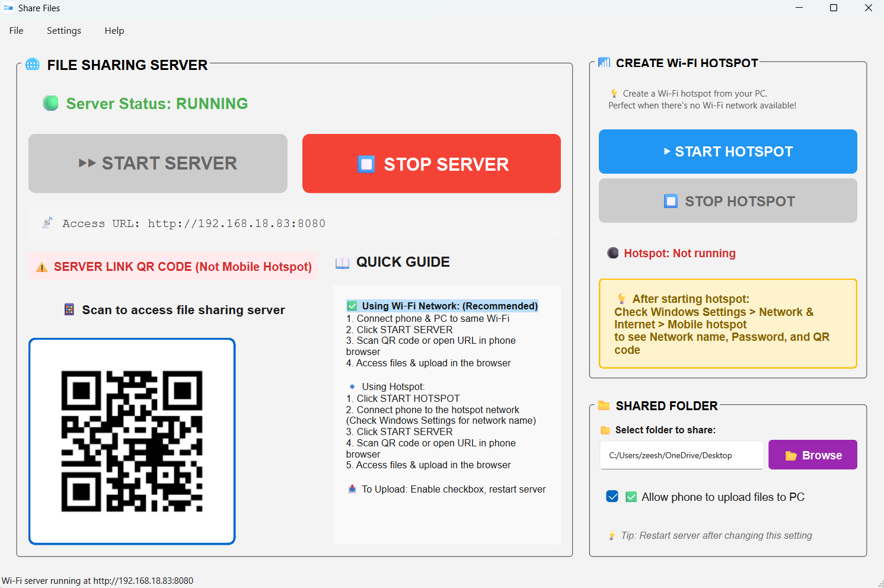Click the green server status indicator

[50, 103]
